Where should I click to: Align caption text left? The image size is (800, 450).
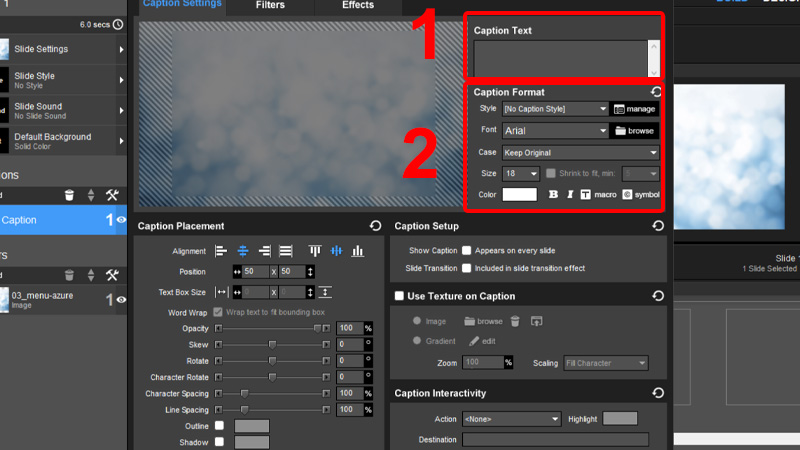click(221, 251)
